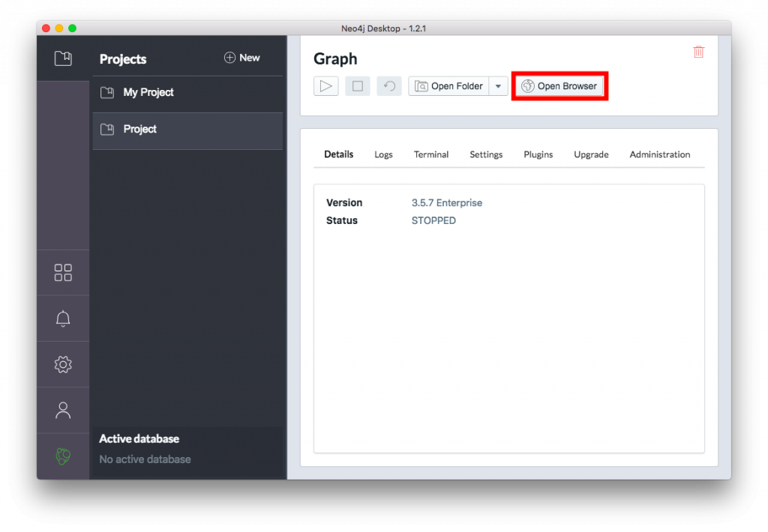Screen dimensions: 768x532
Task: Select My Project in the list
Action: tap(148, 92)
